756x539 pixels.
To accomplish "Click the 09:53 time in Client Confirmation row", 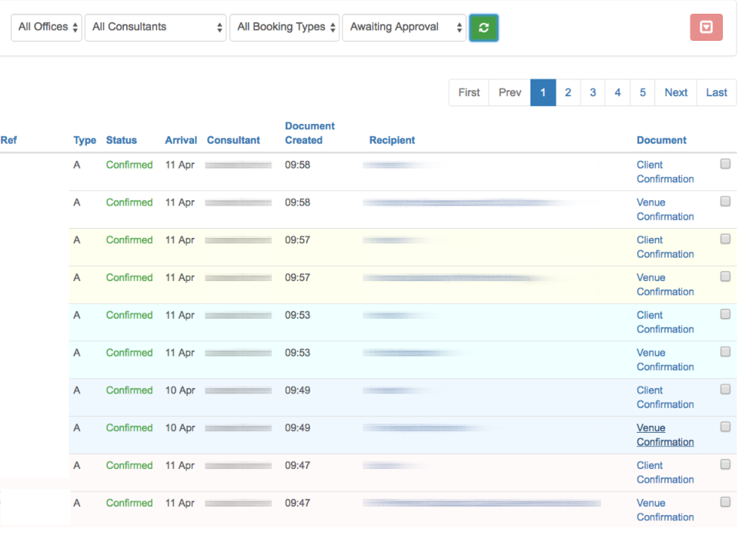I will point(297,315).
